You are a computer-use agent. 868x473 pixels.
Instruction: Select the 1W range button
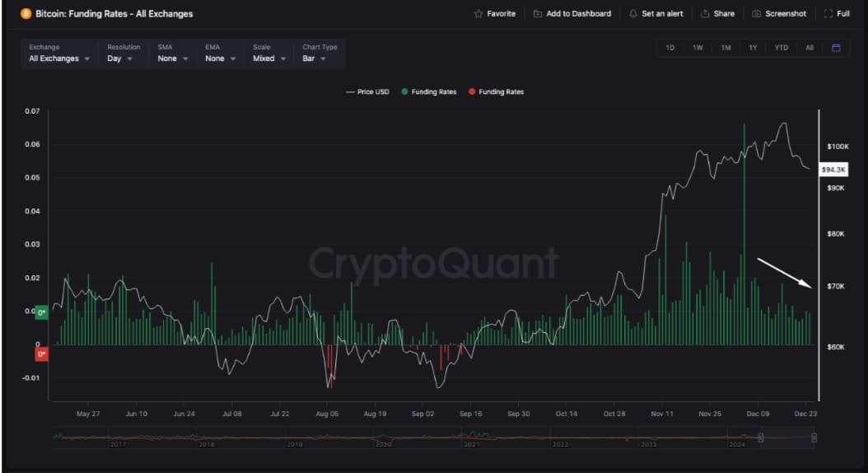click(698, 48)
